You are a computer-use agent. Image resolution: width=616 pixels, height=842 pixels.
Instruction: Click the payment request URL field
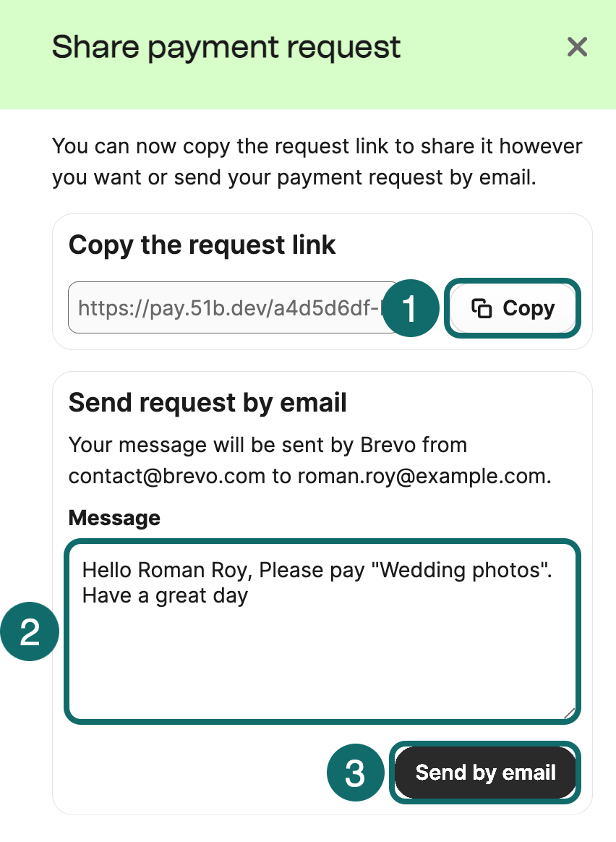tap(217, 307)
